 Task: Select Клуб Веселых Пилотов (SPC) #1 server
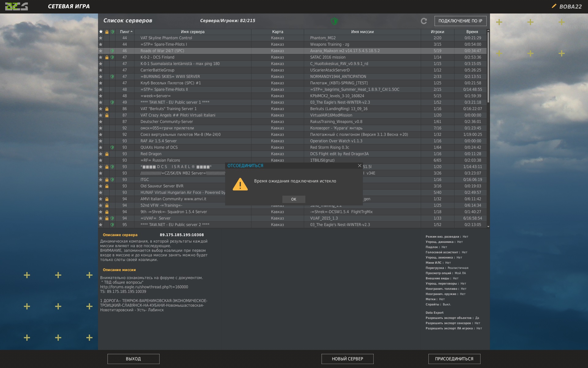click(x=292, y=83)
